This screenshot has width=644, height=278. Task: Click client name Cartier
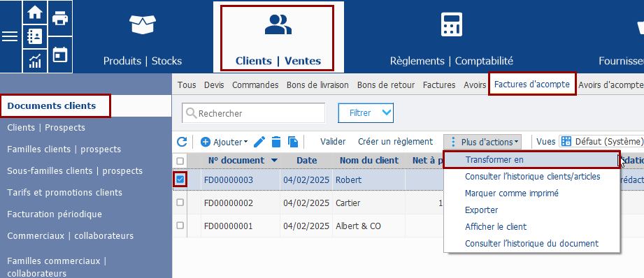348,203
